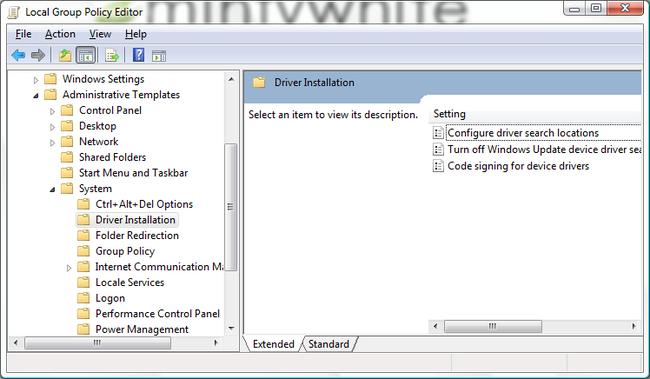The width and height of the screenshot is (650, 379).
Task: Click the Group Policy folder icon
Action: pos(83,251)
